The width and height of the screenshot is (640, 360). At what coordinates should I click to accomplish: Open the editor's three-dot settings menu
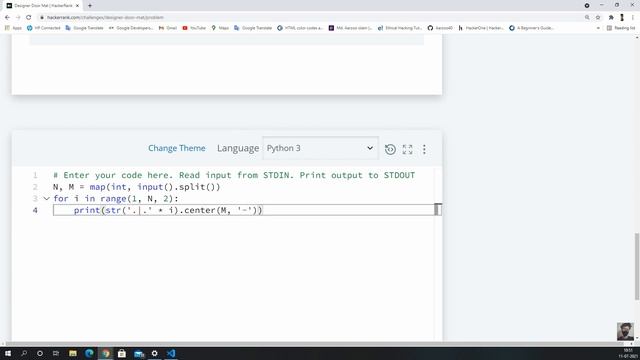pos(424,149)
